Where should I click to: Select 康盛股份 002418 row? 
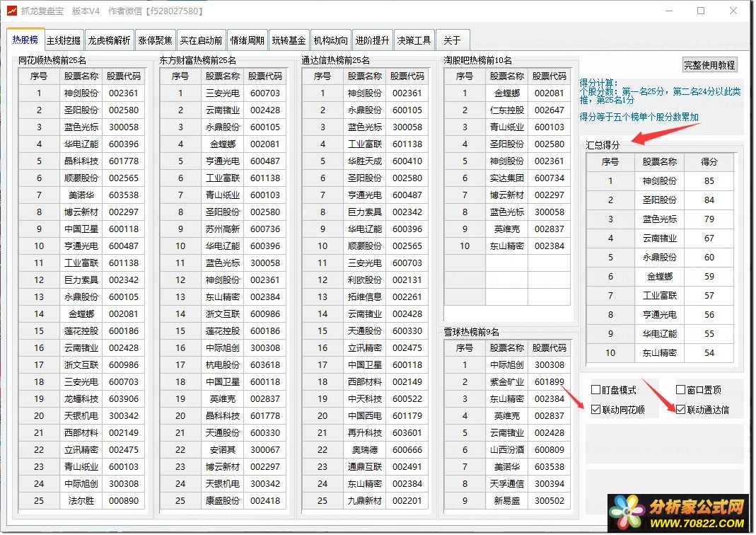coord(223,501)
